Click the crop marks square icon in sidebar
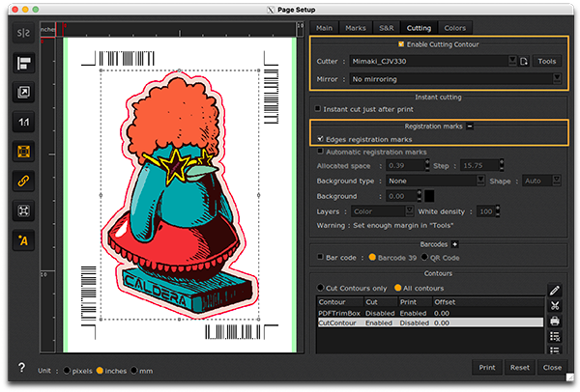 (23, 210)
